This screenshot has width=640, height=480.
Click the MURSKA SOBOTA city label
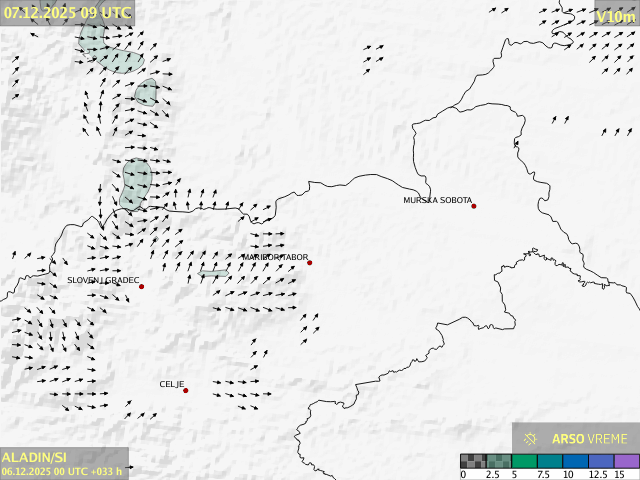point(437,200)
